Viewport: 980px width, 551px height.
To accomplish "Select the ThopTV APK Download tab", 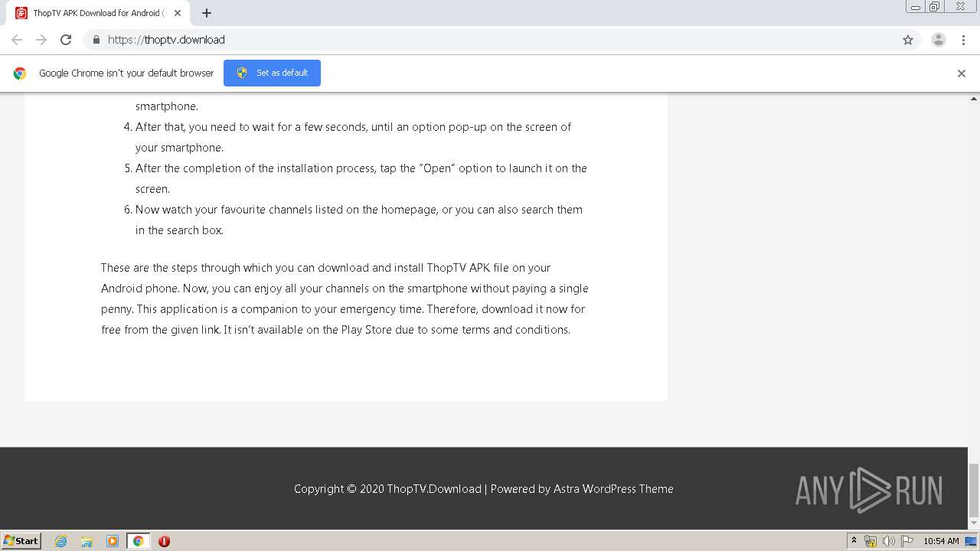I will coord(98,13).
